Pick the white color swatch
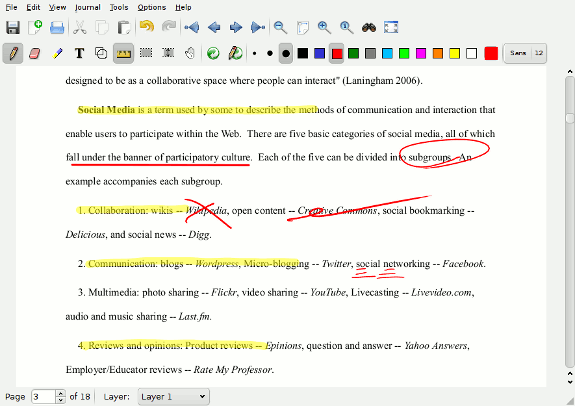Screen dimensions: 575x406 (x=472, y=54)
